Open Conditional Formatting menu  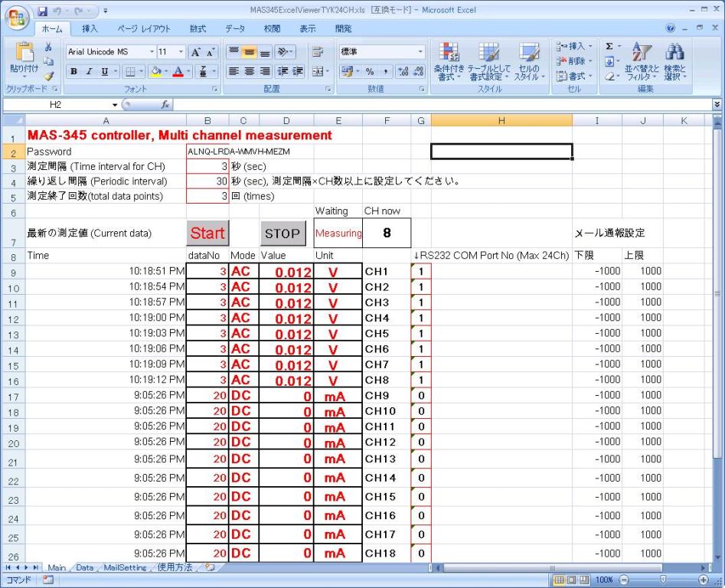point(449,61)
